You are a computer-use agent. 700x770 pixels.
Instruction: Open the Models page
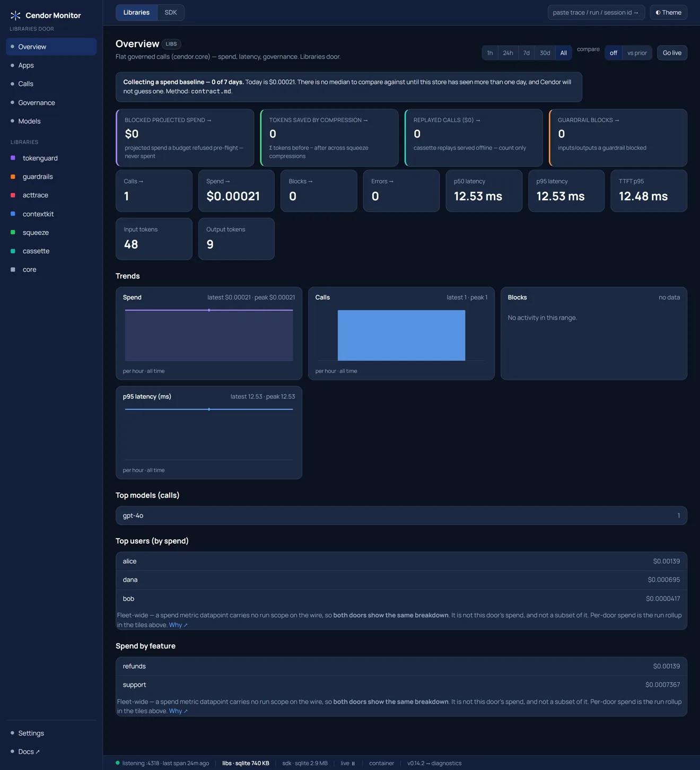51,121
